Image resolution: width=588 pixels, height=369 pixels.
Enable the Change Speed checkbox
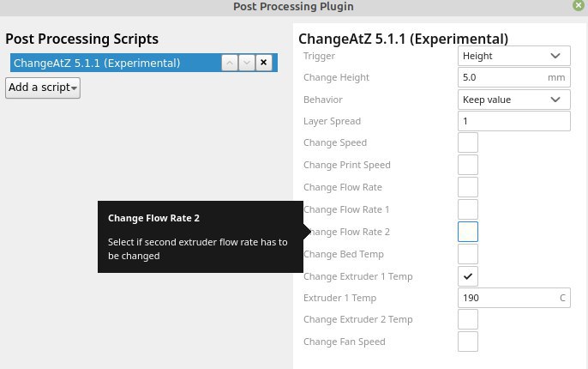click(x=468, y=143)
